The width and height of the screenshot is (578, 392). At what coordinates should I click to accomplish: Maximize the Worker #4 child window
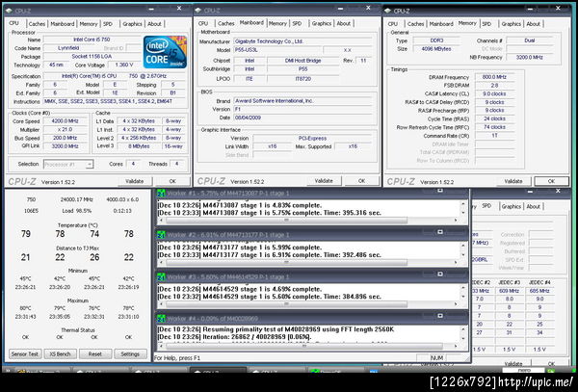coord(440,316)
